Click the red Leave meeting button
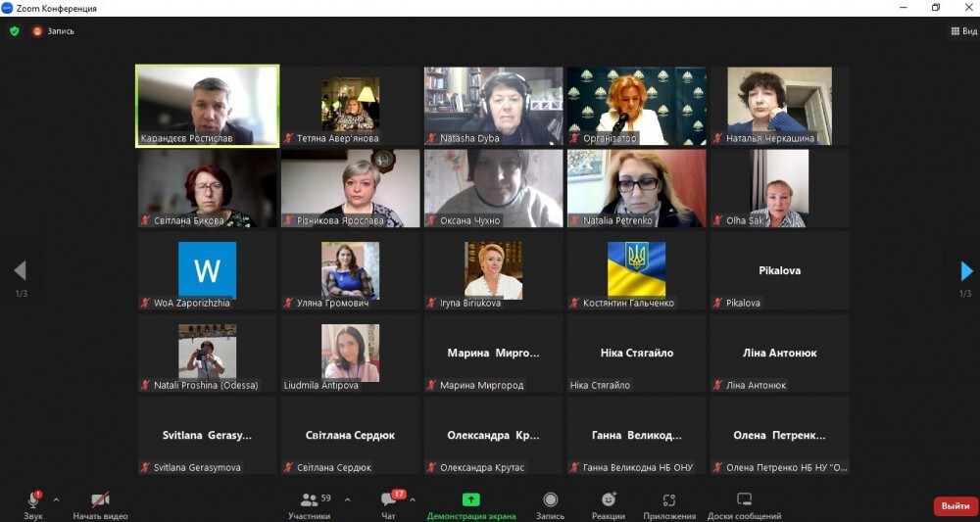Image resolution: width=980 pixels, height=522 pixels. (953, 506)
